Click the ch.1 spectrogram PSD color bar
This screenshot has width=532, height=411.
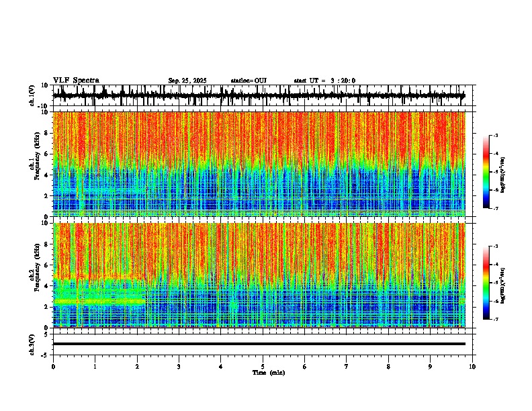486,172
